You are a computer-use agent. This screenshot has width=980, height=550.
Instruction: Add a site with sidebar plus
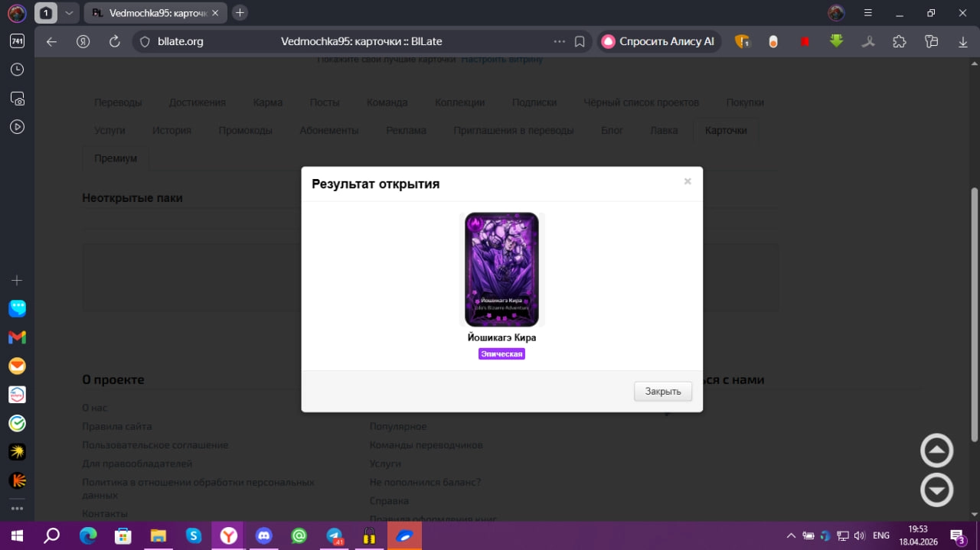pos(17,281)
